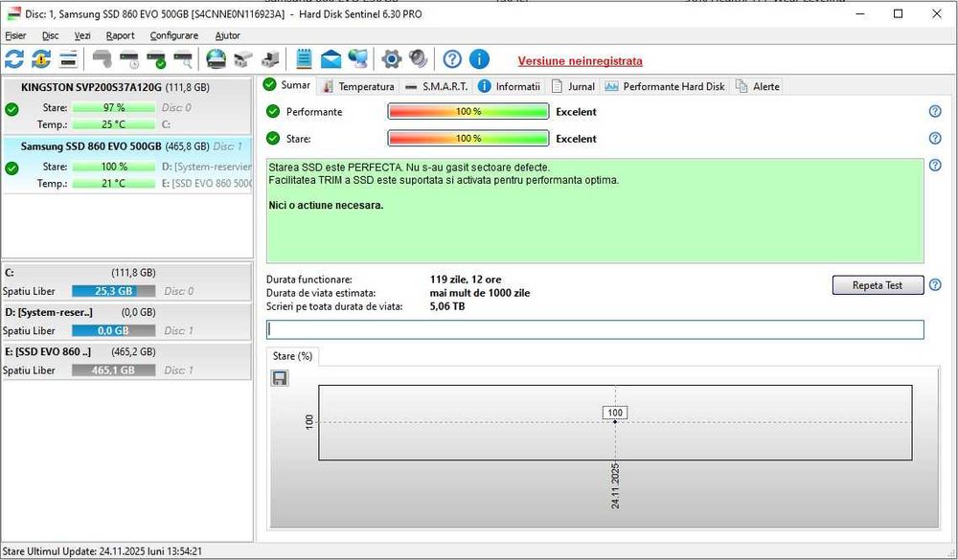Click the Repeta Test button
The width and height of the screenshot is (958, 560).
[x=878, y=285]
